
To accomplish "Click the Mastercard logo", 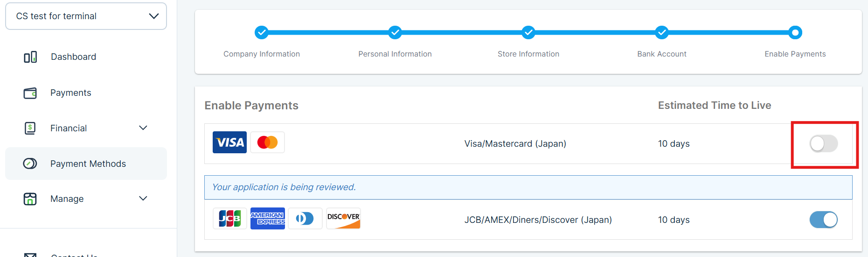I will 267,143.
